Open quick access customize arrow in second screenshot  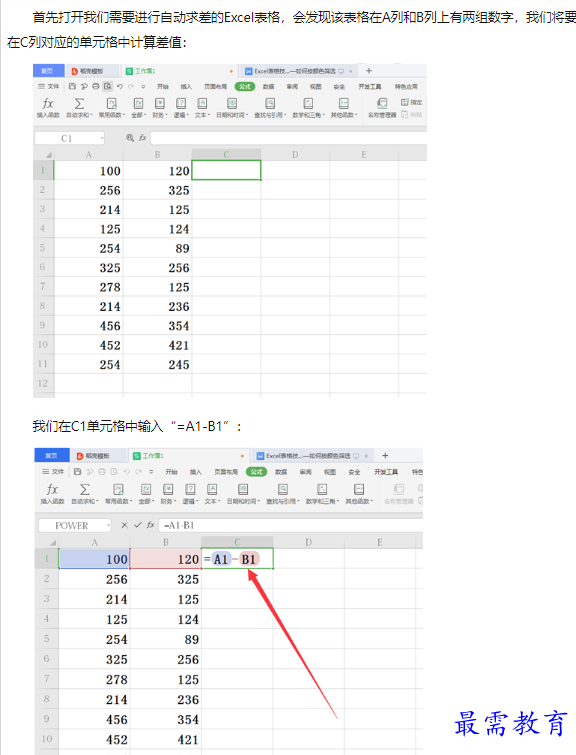pos(151,472)
